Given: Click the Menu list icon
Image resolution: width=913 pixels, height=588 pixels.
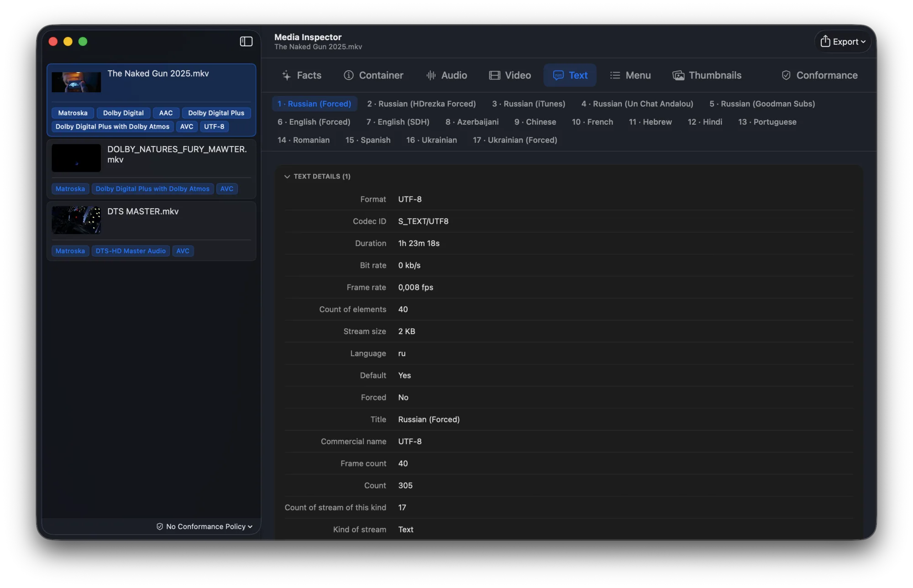Looking at the screenshot, I should pos(615,75).
